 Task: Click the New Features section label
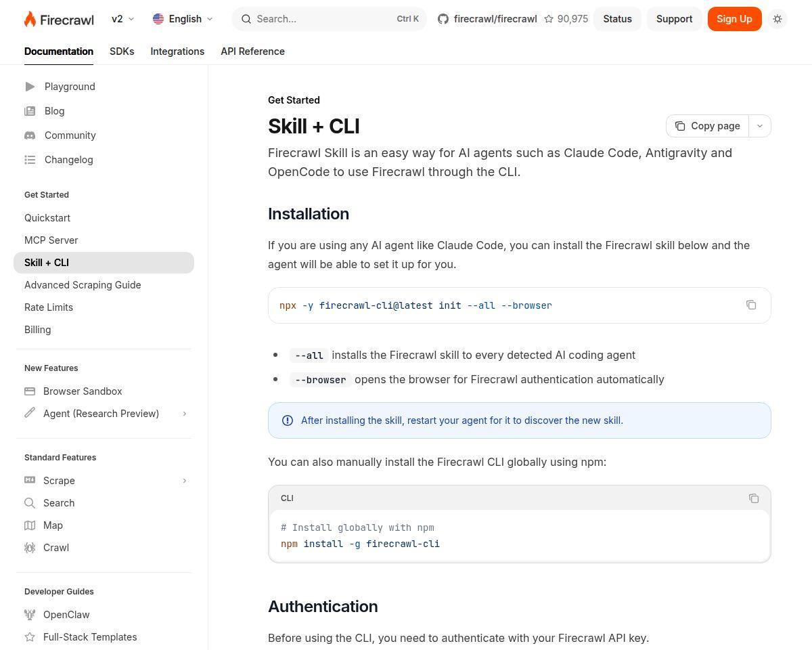(51, 368)
